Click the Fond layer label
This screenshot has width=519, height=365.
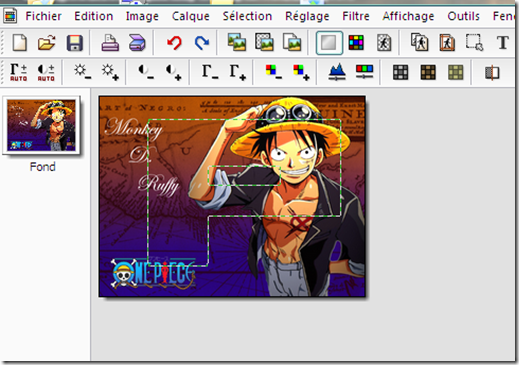[x=42, y=167]
